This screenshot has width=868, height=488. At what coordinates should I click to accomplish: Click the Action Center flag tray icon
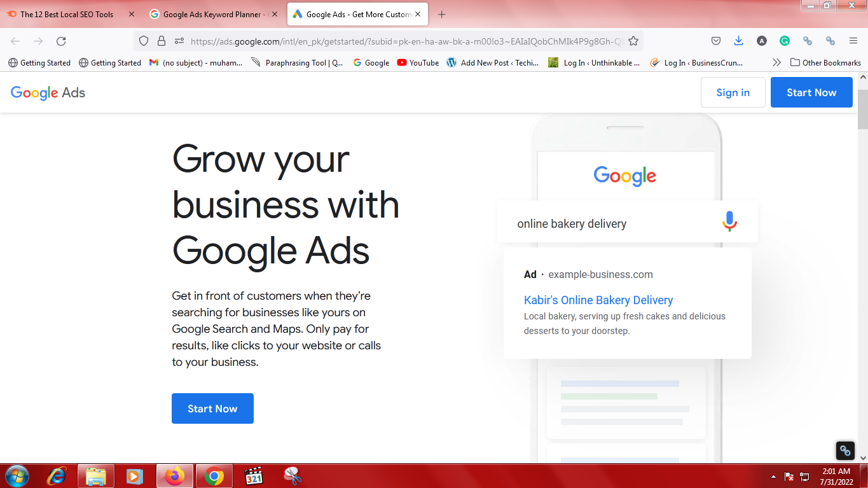coord(789,476)
